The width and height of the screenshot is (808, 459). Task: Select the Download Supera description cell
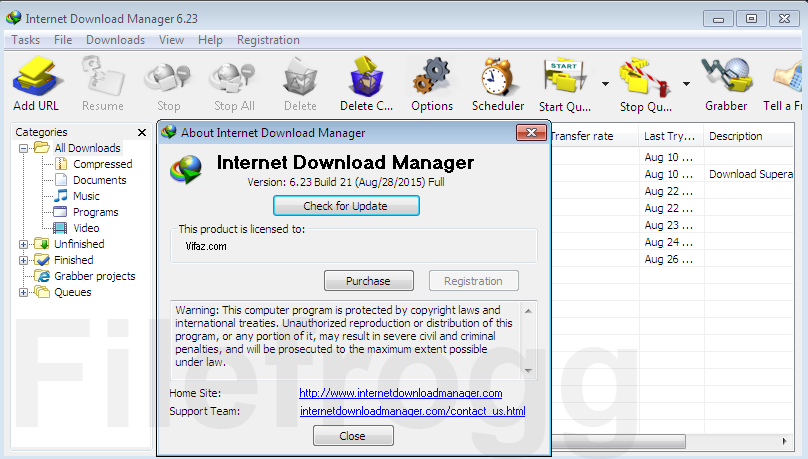[750, 174]
